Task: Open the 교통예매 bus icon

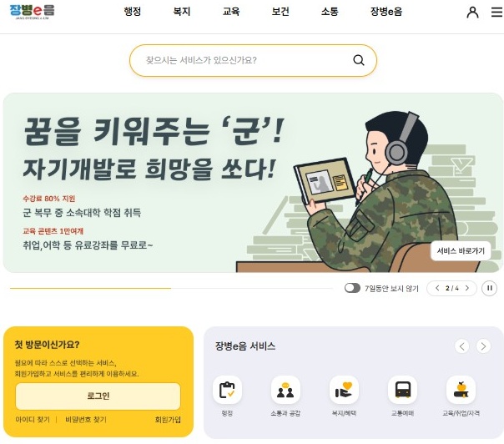Action: (402, 390)
